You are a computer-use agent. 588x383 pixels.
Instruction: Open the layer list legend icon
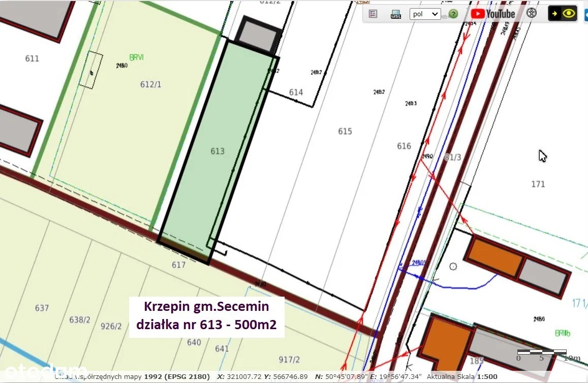point(373,14)
